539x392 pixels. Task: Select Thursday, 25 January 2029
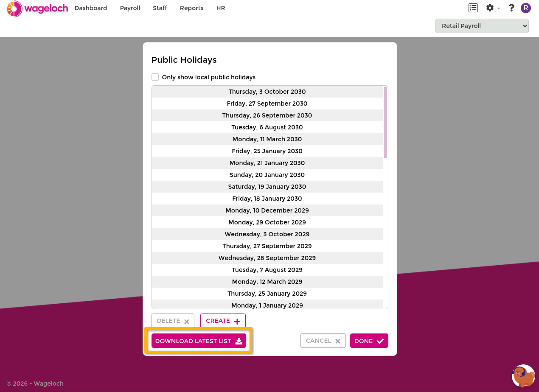267,294
